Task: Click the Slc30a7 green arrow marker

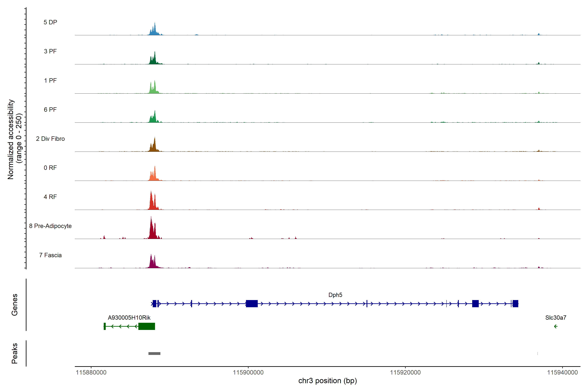Action: [x=555, y=326]
